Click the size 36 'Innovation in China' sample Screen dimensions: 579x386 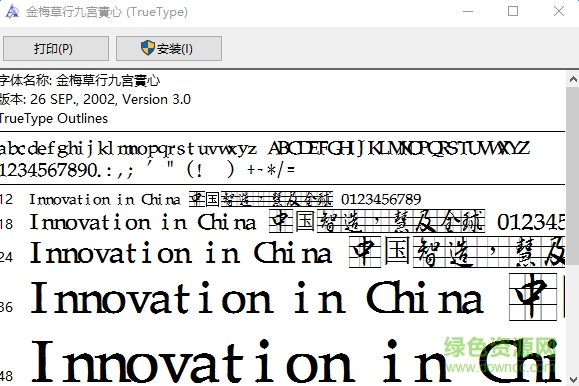(257, 298)
